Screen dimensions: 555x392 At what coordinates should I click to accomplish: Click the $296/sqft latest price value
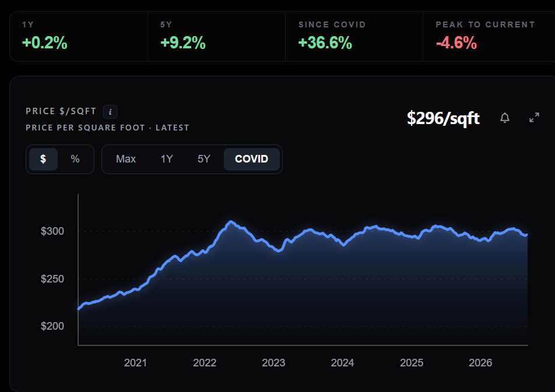(x=443, y=118)
